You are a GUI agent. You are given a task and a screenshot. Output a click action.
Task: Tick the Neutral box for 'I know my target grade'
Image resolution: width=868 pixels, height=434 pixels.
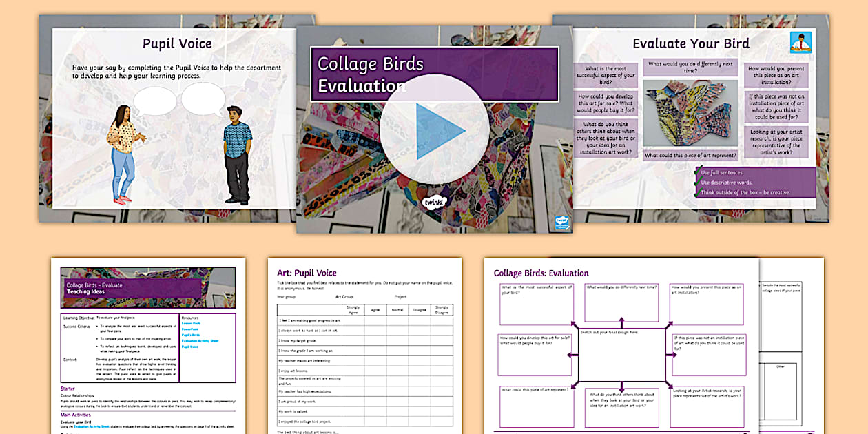click(397, 340)
